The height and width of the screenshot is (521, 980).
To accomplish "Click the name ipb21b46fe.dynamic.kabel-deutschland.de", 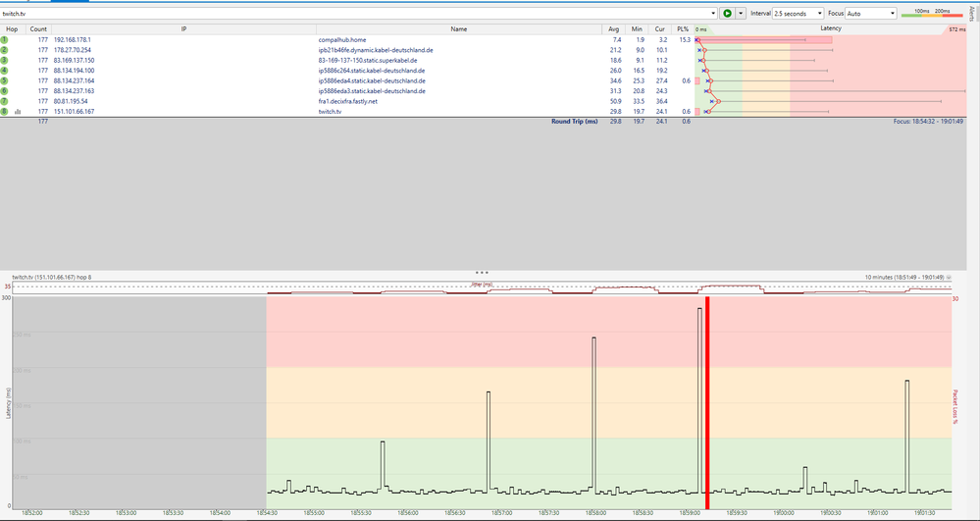I will tap(376, 50).
